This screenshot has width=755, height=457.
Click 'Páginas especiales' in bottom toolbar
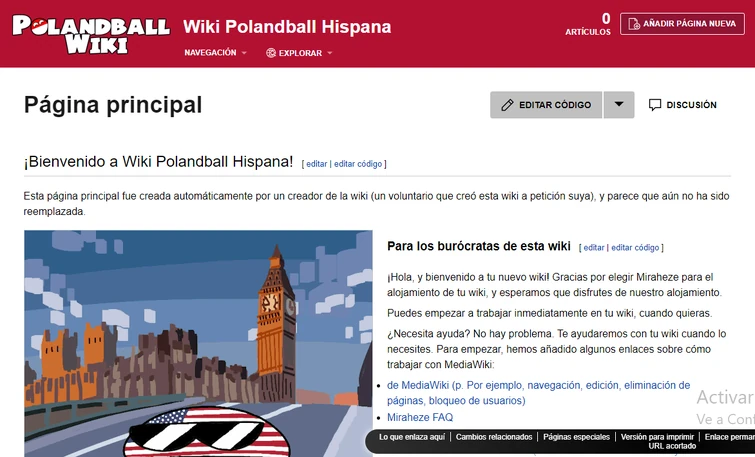point(576,437)
